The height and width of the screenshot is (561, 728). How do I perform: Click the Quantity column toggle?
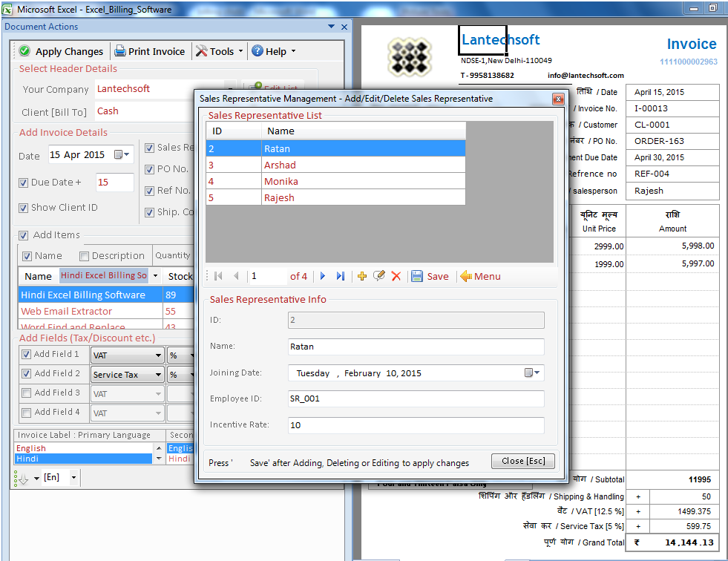pyautogui.click(x=173, y=255)
